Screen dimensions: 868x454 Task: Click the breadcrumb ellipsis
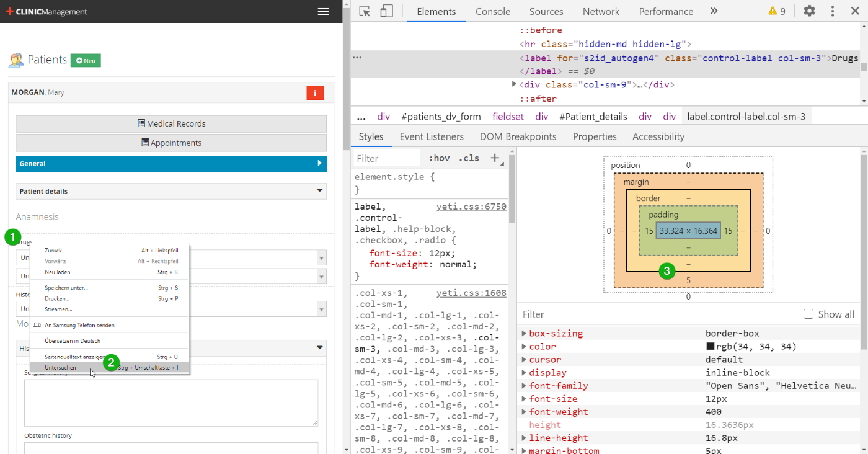point(361,117)
